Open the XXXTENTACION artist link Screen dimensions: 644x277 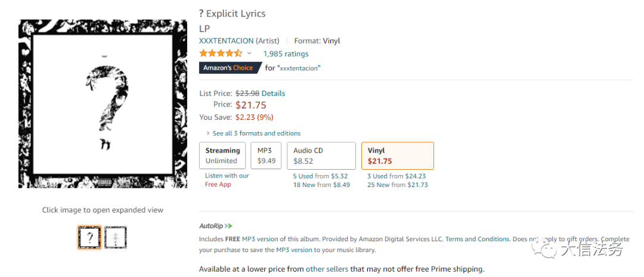tap(226, 41)
